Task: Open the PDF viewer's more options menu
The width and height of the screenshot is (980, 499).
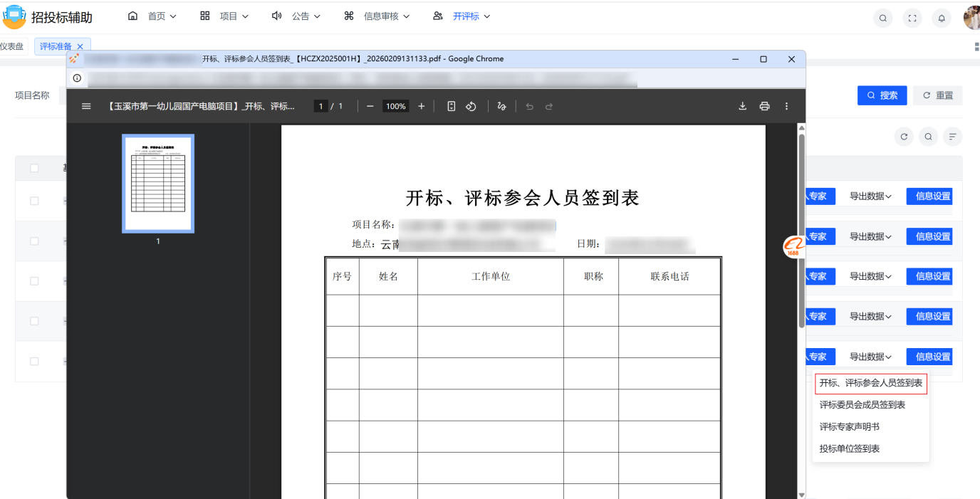Action: coord(786,105)
